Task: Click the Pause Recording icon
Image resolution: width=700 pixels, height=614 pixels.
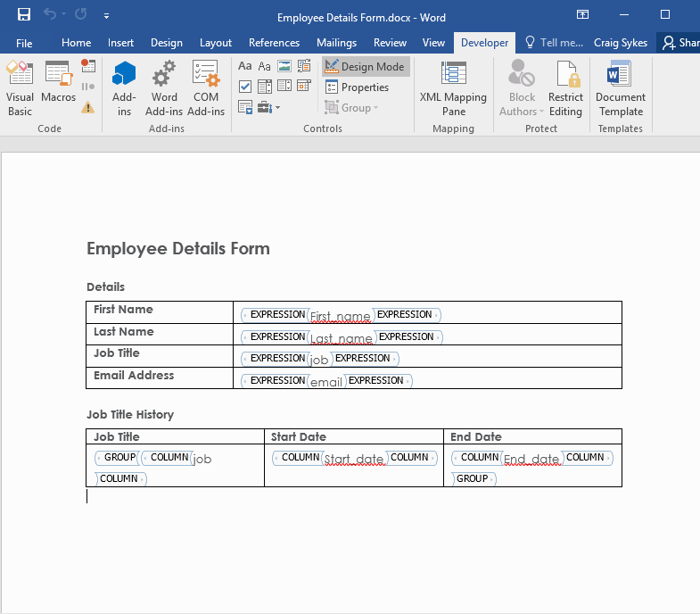Action: pyautogui.click(x=88, y=87)
